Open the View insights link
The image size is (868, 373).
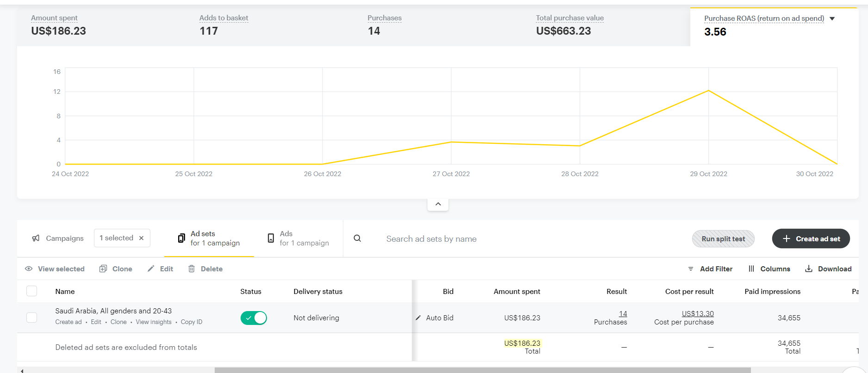click(x=154, y=322)
